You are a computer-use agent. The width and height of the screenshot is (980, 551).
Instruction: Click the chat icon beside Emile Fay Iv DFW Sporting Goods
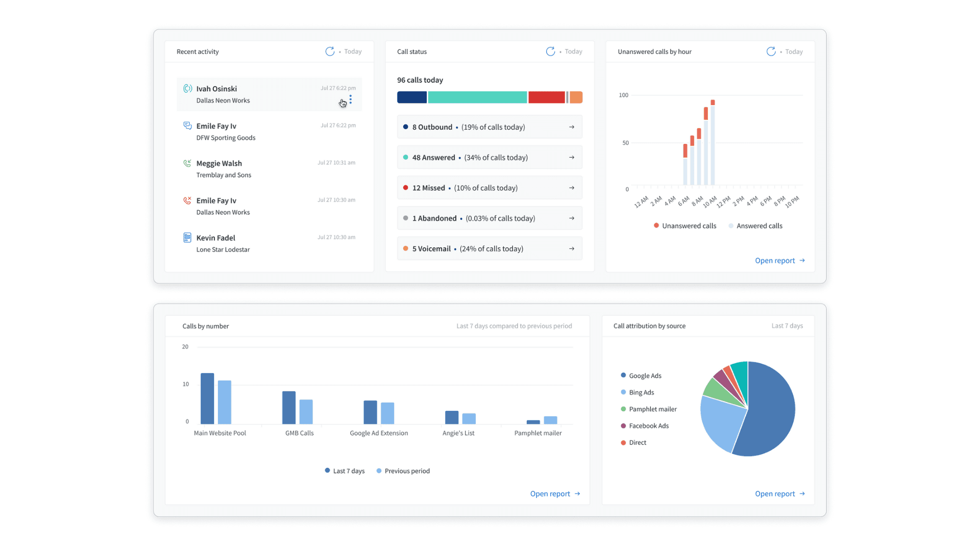pos(187,126)
